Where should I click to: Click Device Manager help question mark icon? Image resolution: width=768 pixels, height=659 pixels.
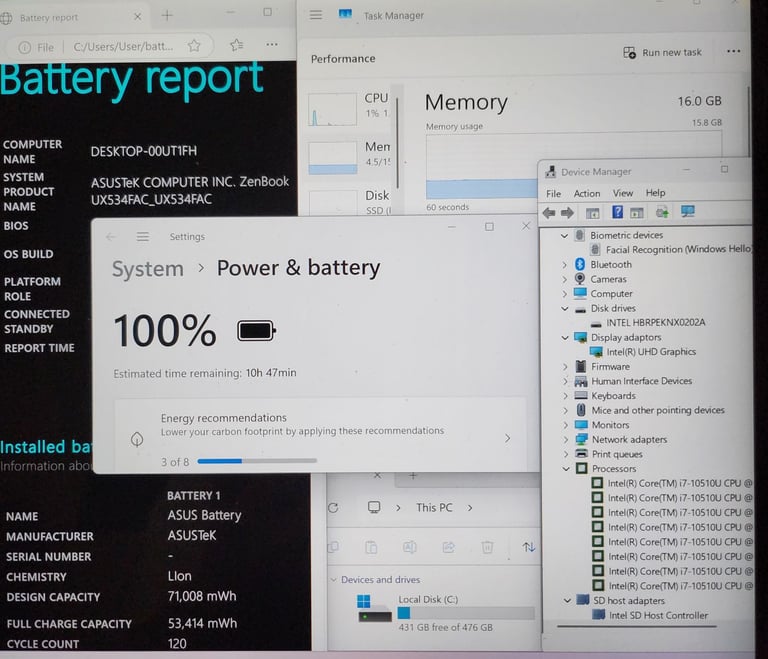(617, 212)
